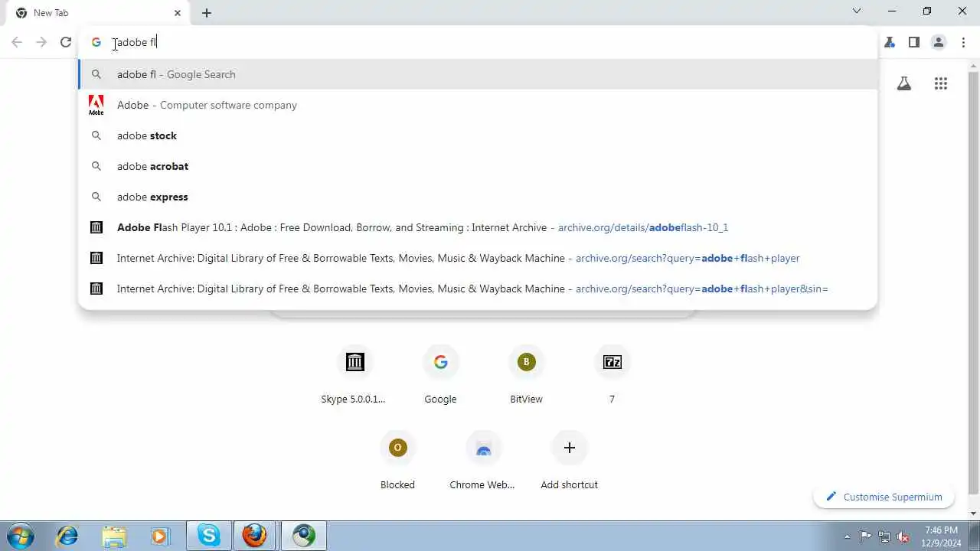This screenshot has height=551, width=980.
Task: Choose the 'adobe stock' suggestion
Action: click(x=478, y=135)
